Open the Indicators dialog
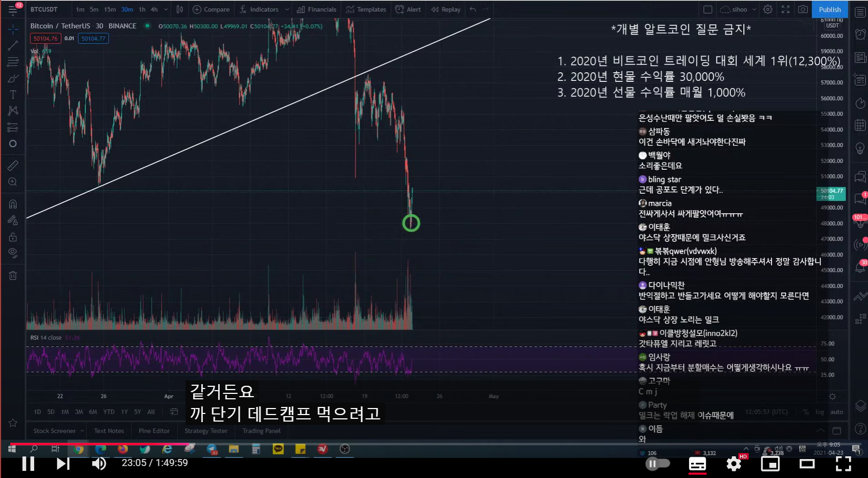Screen dimensions: 868x478 coord(259,9)
